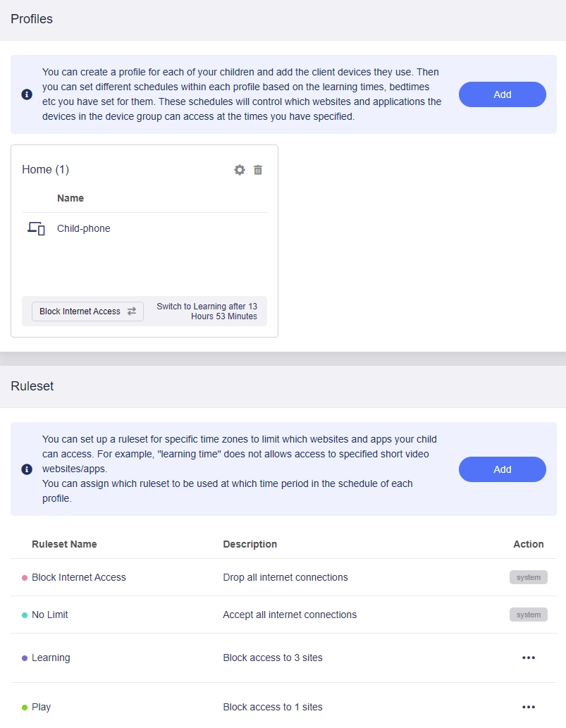The height and width of the screenshot is (728, 566).
Task: Switch ruleset via Block Internet Access button
Action: click(x=87, y=311)
